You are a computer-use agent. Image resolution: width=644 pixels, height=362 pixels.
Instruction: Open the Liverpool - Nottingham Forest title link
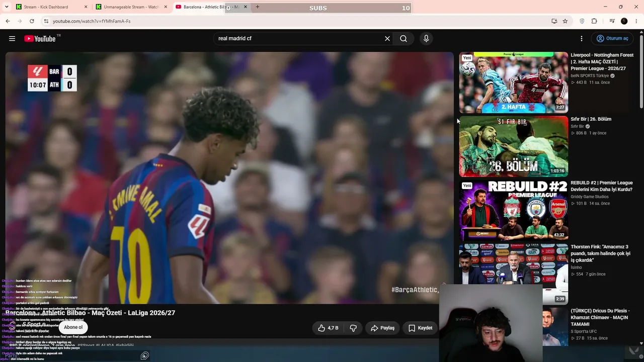(x=602, y=62)
